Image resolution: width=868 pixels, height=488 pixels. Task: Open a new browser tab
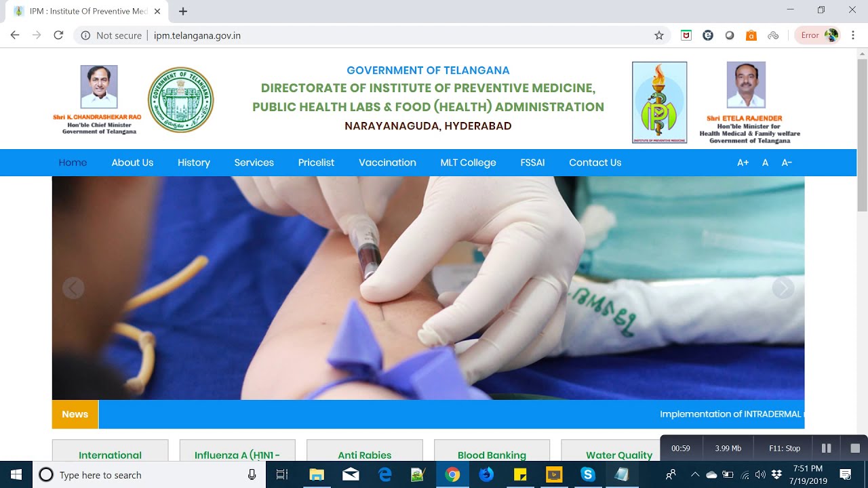click(x=183, y=12)
